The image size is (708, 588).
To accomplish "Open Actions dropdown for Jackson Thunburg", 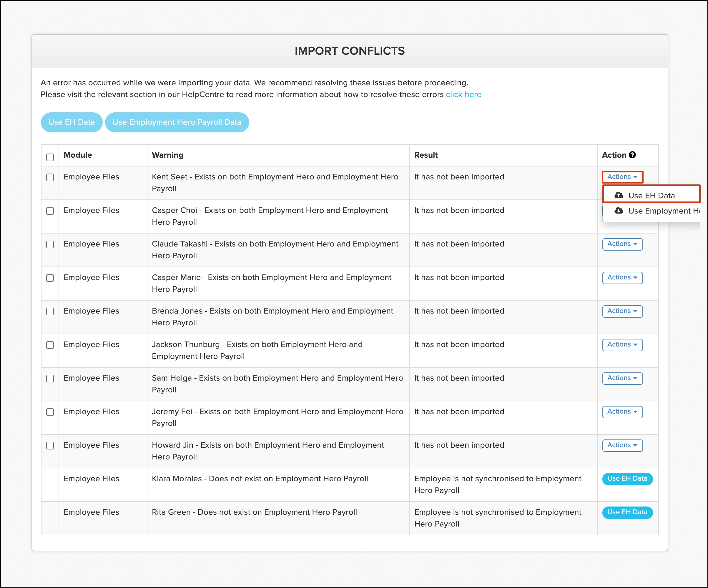I will click(x=622, y=344).
